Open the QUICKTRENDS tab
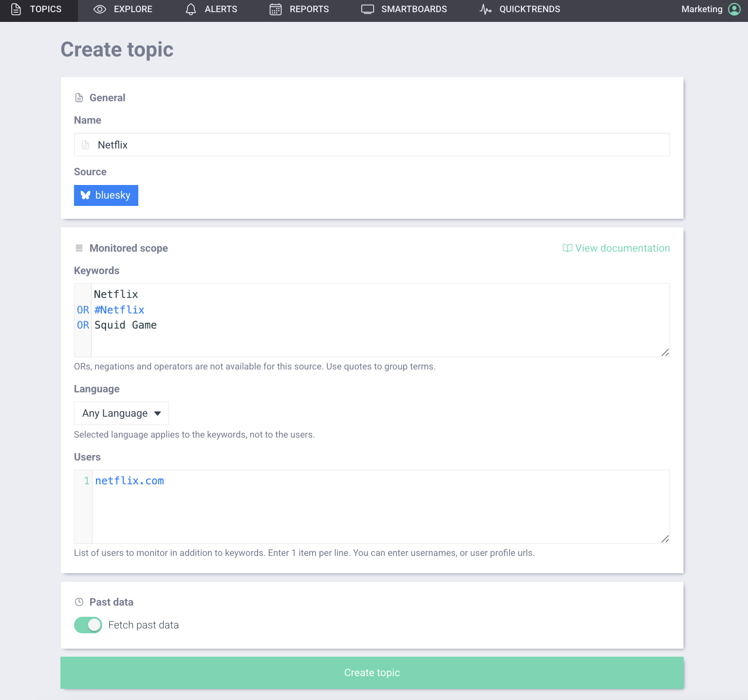 pos(520,9)
